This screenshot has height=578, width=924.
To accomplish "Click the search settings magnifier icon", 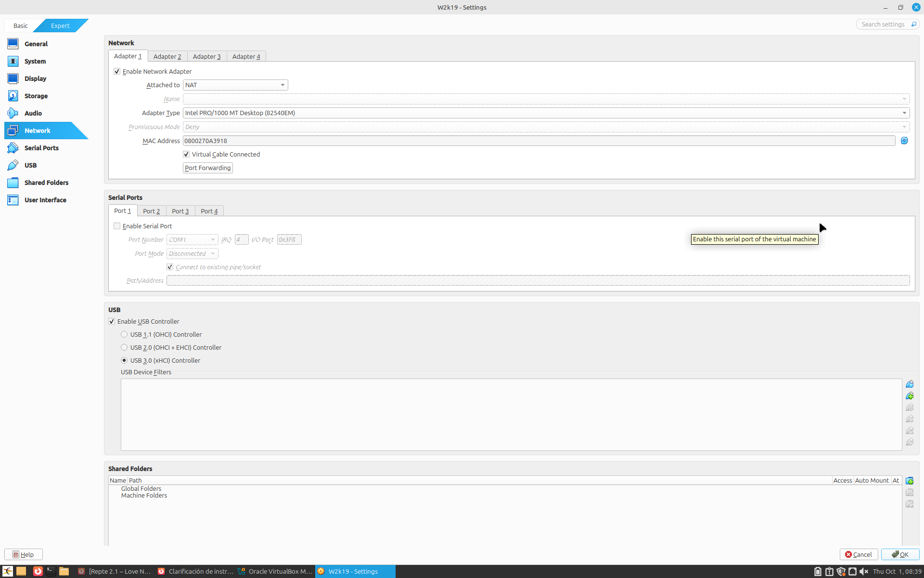I will point(913,24).
